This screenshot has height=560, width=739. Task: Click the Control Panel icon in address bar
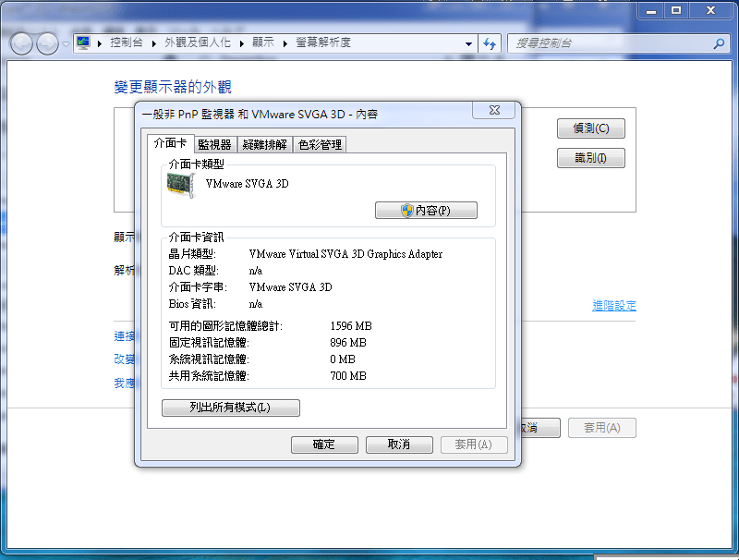point(83,43)
